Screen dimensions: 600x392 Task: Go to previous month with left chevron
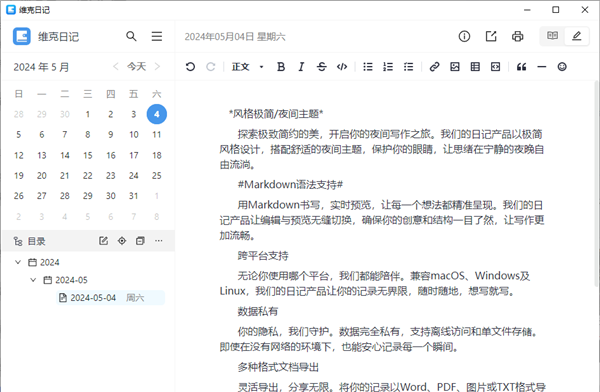[x=116, y=67]
